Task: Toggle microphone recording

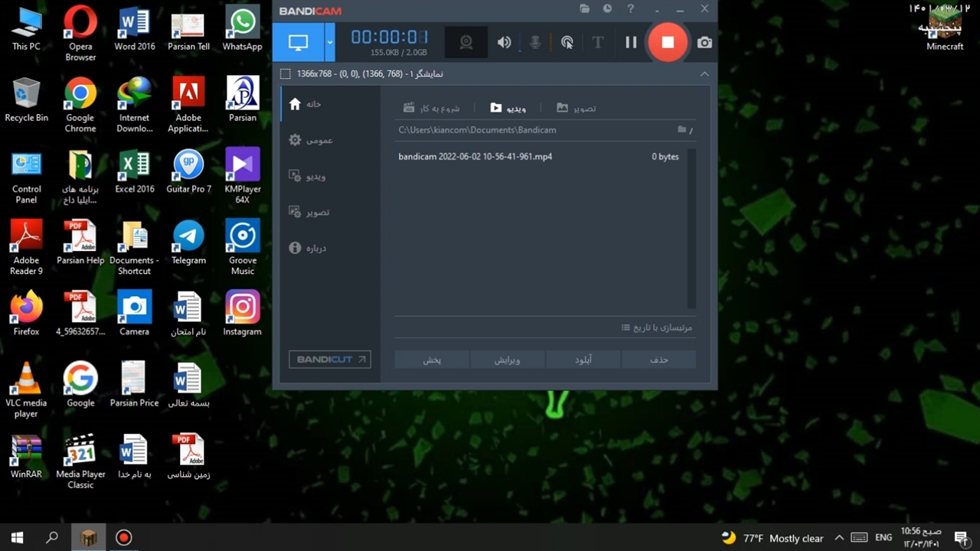Action: point(535,43)
